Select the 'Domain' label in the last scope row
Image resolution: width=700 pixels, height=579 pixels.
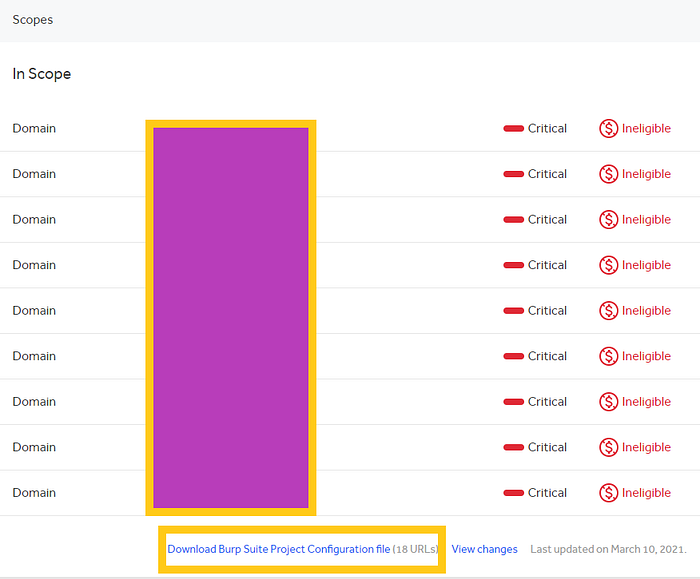pyautogui.click(x=34, y=493)
